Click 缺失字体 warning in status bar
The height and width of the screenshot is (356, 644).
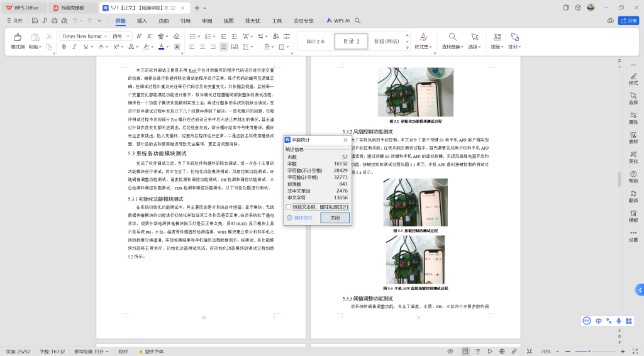(151, 352)
